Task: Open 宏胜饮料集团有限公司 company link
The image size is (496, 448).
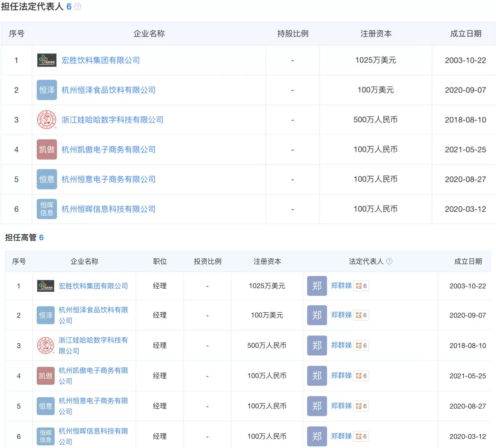Action: [101, 60]
